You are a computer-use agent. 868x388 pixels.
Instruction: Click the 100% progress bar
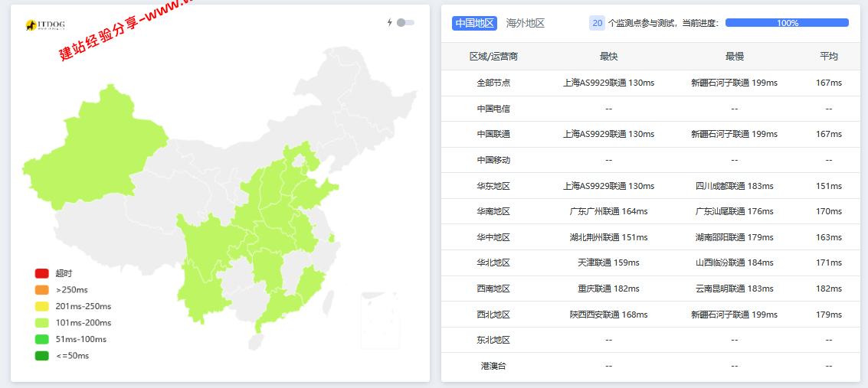point(788,23)
